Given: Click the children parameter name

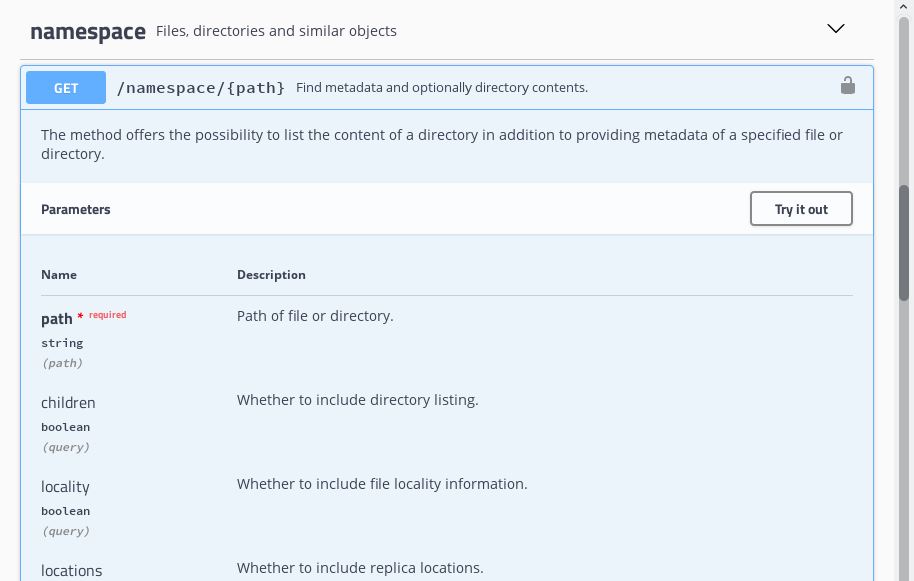Looking at the screenshot, I should (68, 403).
